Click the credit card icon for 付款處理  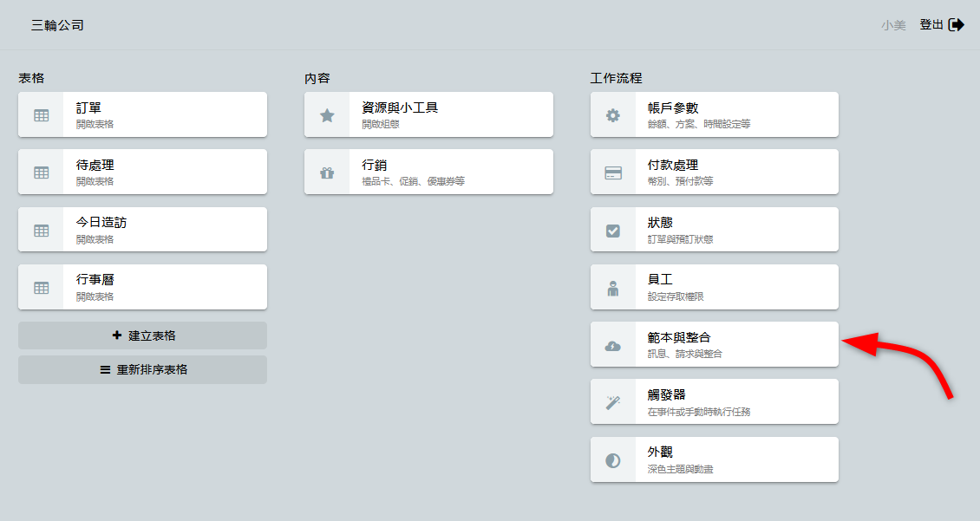point(613,172)
